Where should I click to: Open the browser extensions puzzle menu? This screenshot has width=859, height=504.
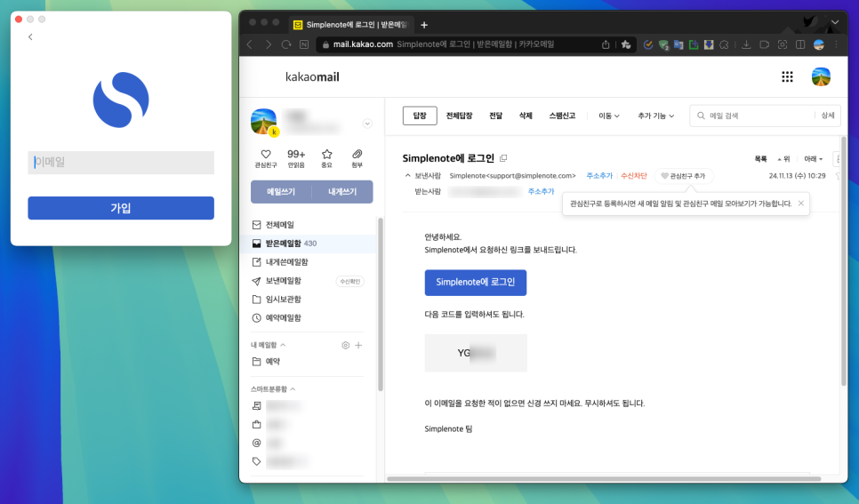724,45
